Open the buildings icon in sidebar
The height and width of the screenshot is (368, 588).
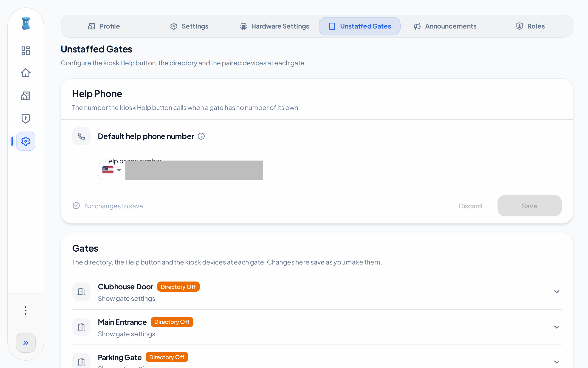coord(26,96)
